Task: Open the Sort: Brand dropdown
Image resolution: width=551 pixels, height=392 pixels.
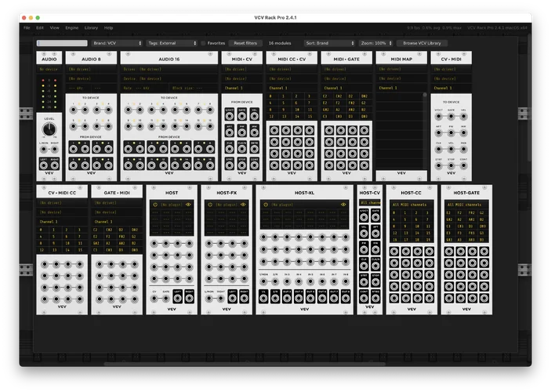Action: 330,43
